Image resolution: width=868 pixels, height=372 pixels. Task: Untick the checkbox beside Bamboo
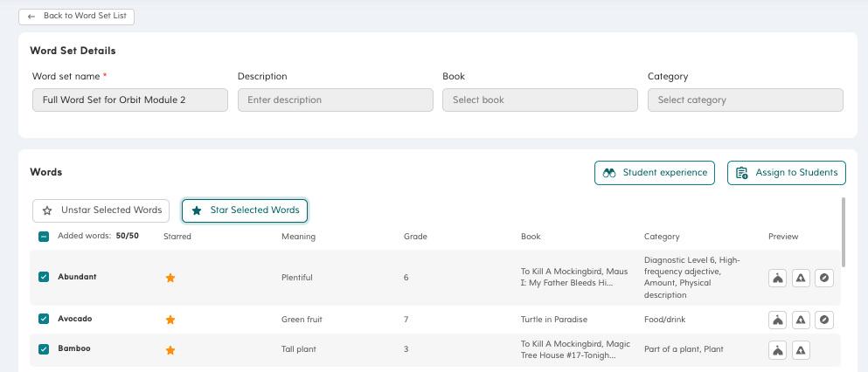[x=44, y=348]
